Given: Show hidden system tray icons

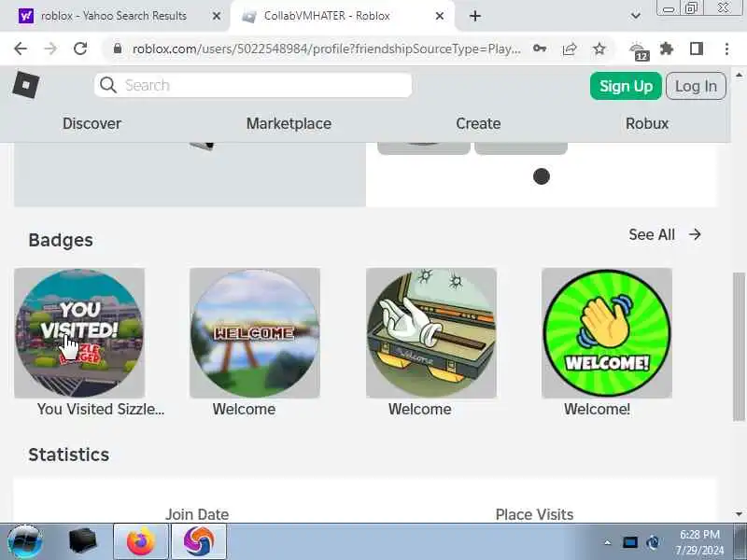Looking at the screenshot, I should tap(608, 542).
